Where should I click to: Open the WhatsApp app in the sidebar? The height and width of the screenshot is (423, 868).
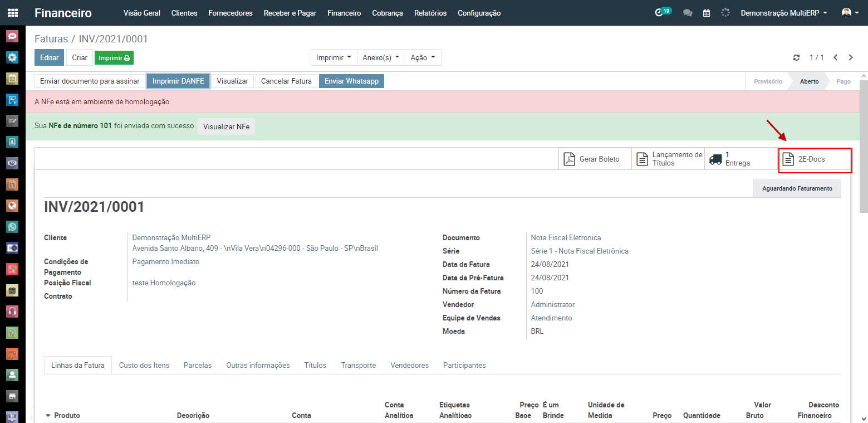coord(12,227)
